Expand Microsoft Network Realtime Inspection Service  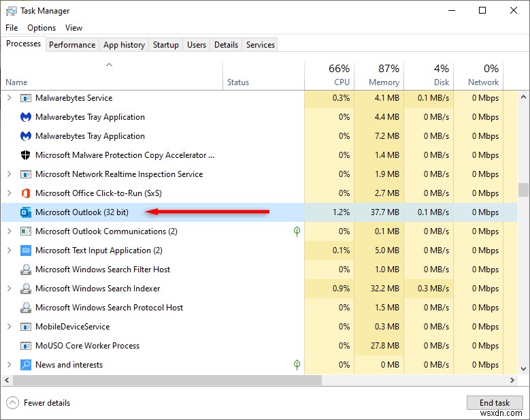point(10,174)
